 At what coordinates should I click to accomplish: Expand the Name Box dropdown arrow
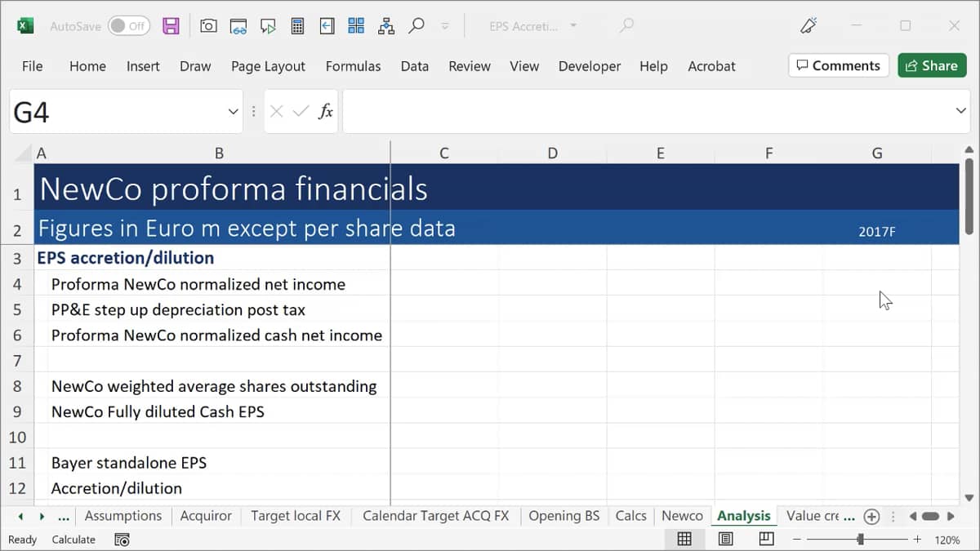pyautogui.click(x=233, y=111)
